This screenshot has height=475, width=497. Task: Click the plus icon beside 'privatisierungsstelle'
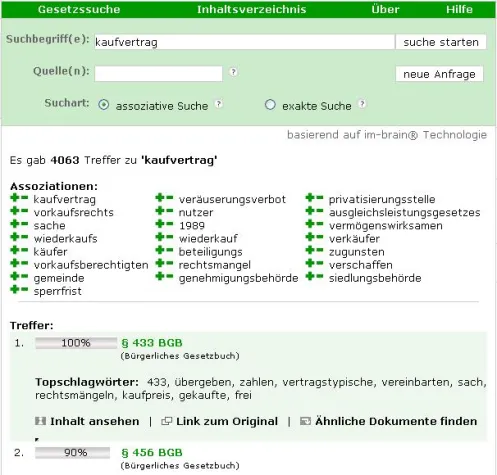tap(310, 198)
